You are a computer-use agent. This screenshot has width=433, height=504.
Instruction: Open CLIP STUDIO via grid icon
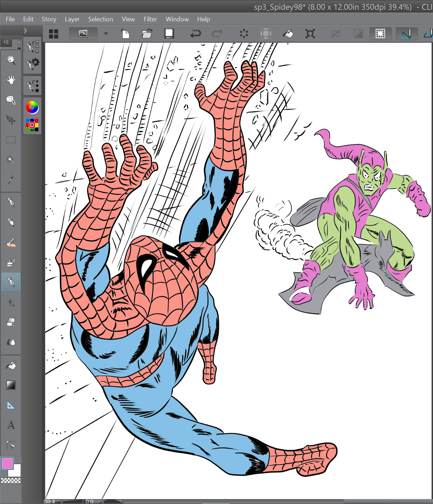[x=54, y=34]
